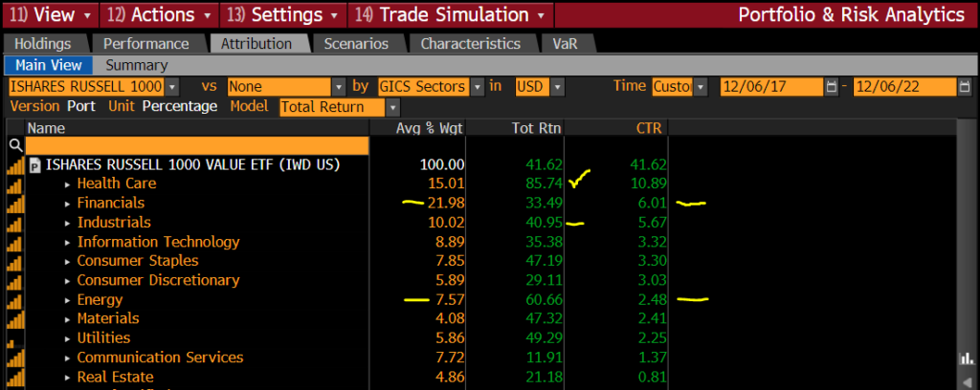Open the end date calendar picker

[965, 87]
